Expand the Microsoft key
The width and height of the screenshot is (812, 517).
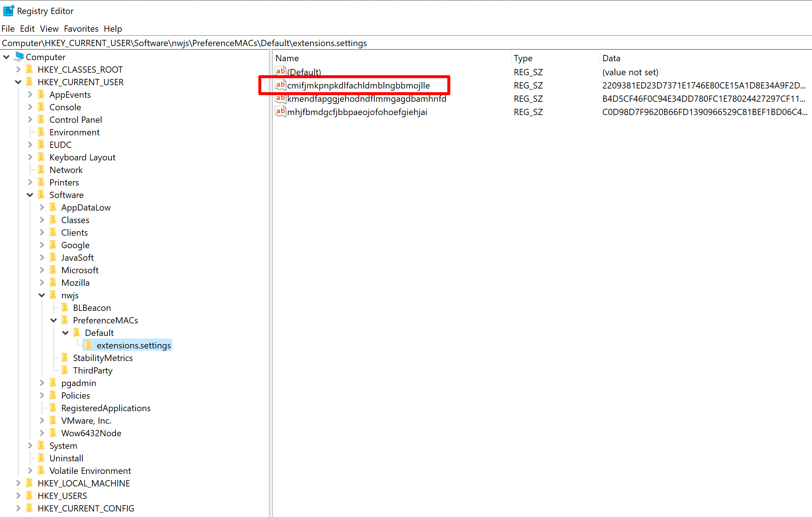pyautogui.click(x=42, y=270)
